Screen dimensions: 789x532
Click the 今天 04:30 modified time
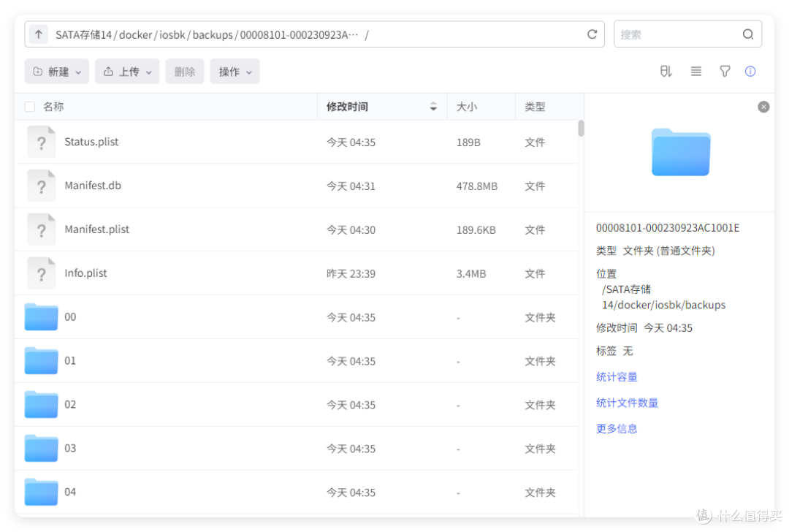tap(351, 230)
